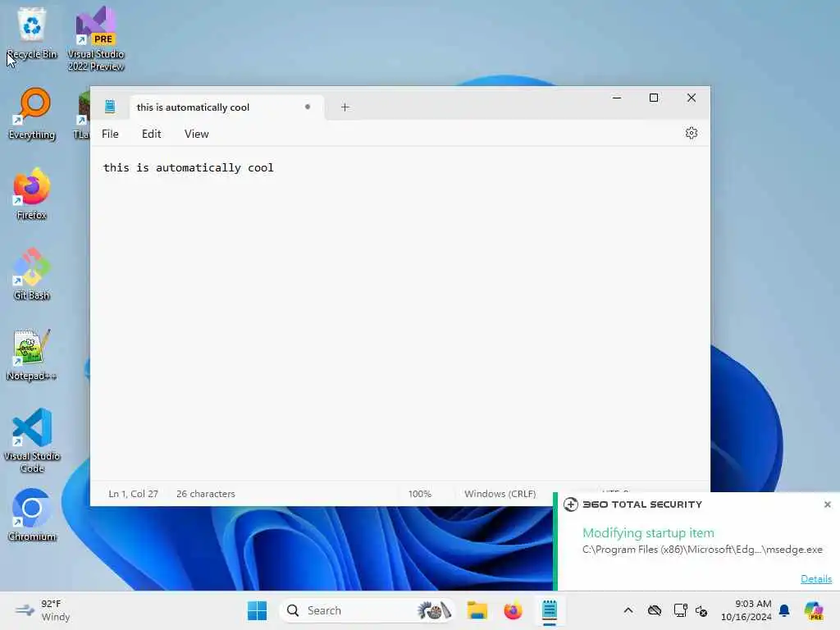
Task: Open the weather widget showing 92°F Windy
Action: pyautogui.click(x=42, y=610)
